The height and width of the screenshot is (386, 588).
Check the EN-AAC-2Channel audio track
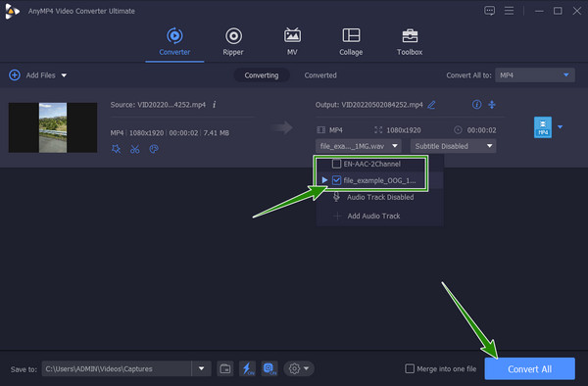(336, 164)
